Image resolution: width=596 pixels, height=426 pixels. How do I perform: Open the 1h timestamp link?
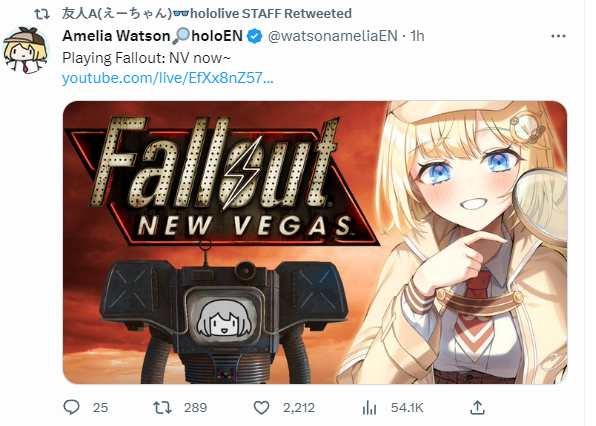click(x=417, y=36)
